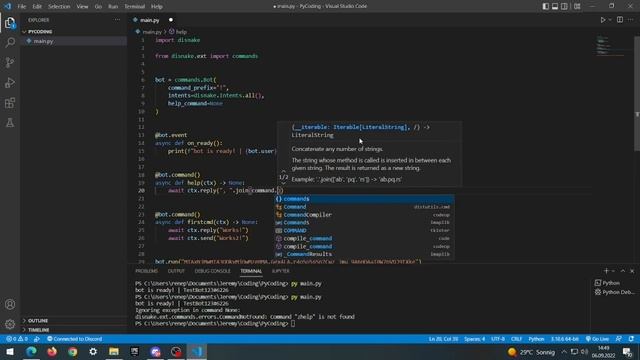Open Google Chrome from the taskbar

tap(73, 352)
